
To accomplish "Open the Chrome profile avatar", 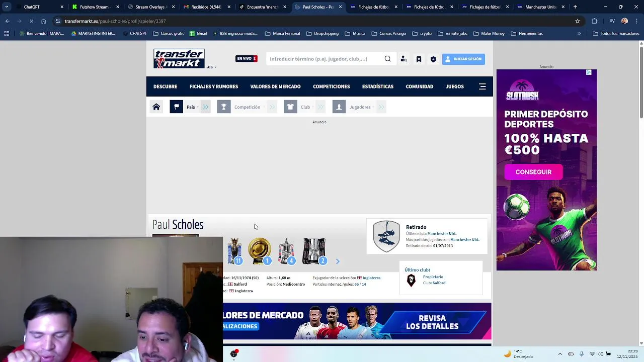I will [624, 21].
